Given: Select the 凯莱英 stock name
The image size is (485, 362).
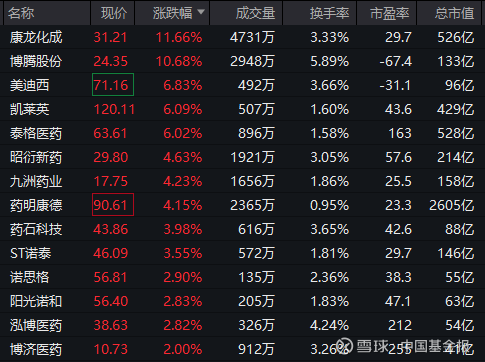Looking at the screenshot, I should (x=30, y=109).
